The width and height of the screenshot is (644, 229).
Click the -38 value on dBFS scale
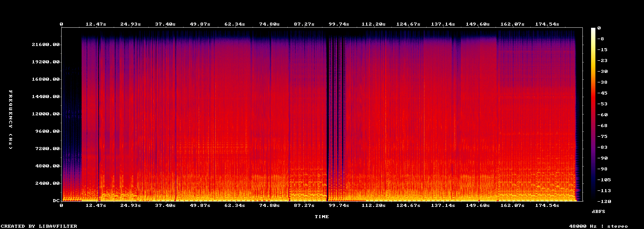tap(602, 82)
